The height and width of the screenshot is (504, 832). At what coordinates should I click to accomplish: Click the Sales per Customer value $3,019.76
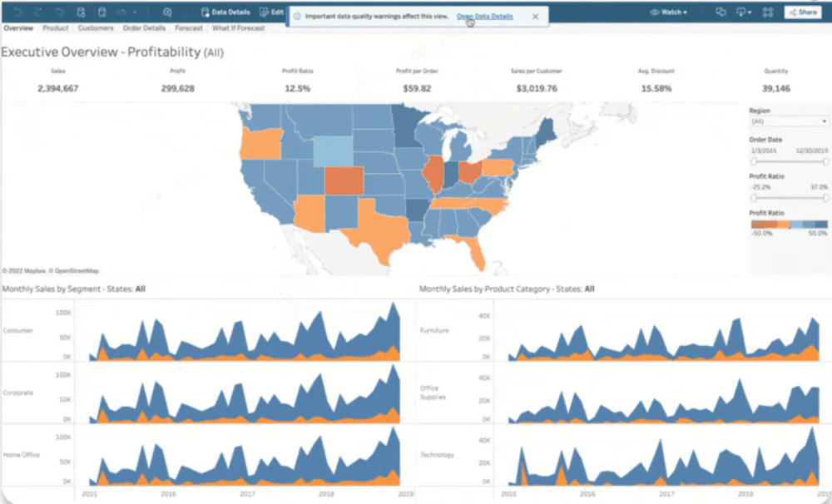coord(537,89)
